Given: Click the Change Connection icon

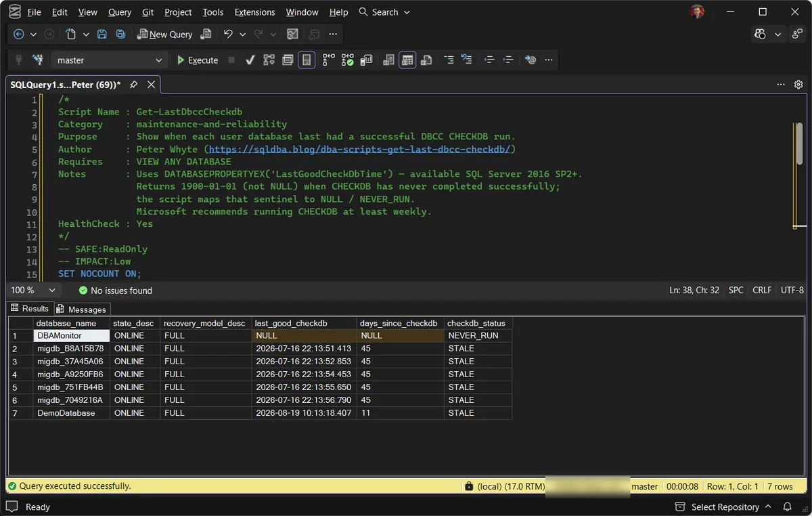Looking at the screenshot, I should pos(38,60).
